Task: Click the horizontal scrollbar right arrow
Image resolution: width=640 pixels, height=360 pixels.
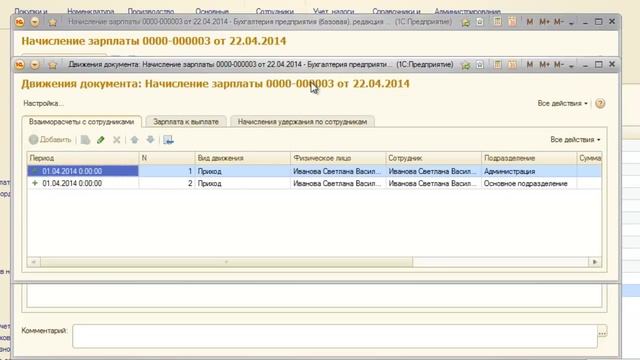Action: click(595, 262)
